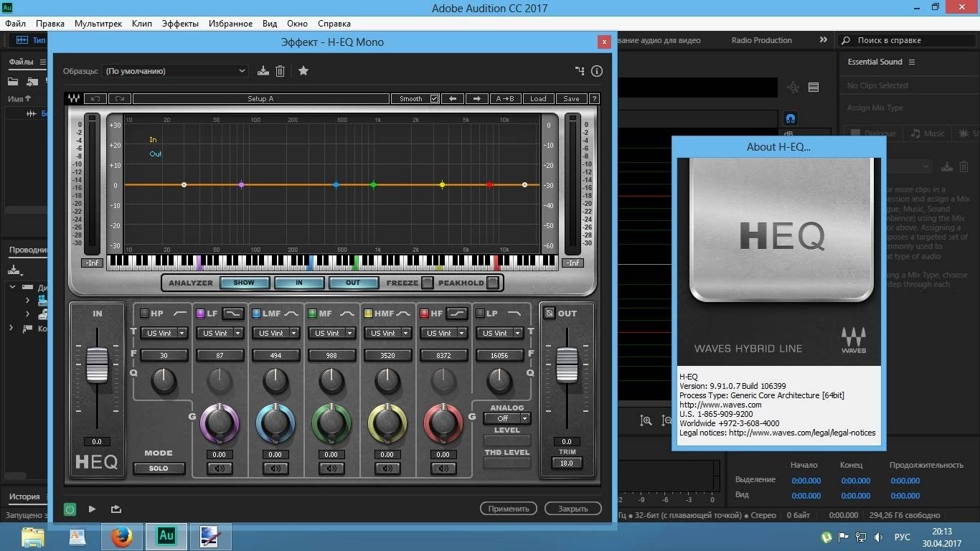Open the presets dropdown (По умолчанию)

pyautogui.click(x=174, y=70)
